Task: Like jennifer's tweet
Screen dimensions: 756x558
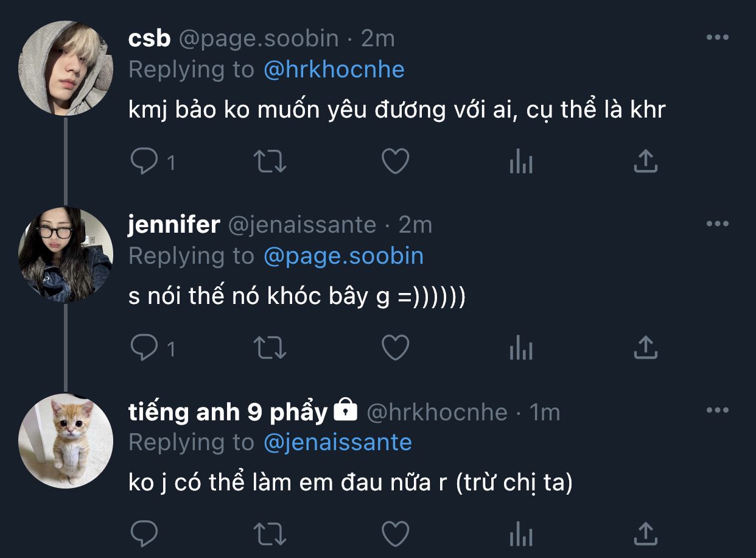Action: coord(395,348)
